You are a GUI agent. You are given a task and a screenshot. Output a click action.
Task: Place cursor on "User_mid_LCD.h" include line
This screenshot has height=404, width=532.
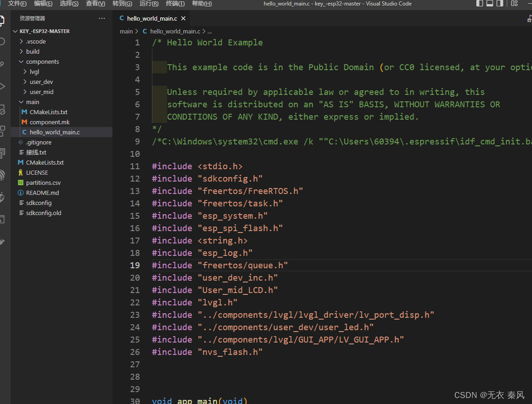[215, 290]
